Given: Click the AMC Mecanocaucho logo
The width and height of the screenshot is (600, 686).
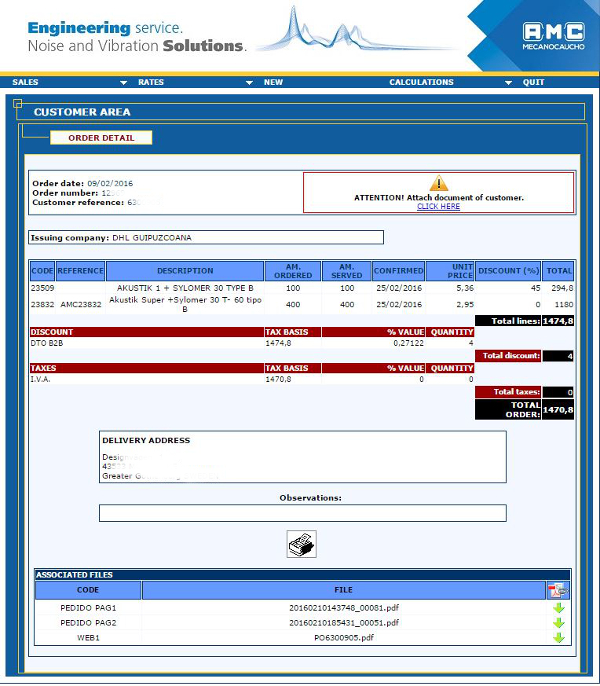Looking at the screenshot, I should point(553,36).
